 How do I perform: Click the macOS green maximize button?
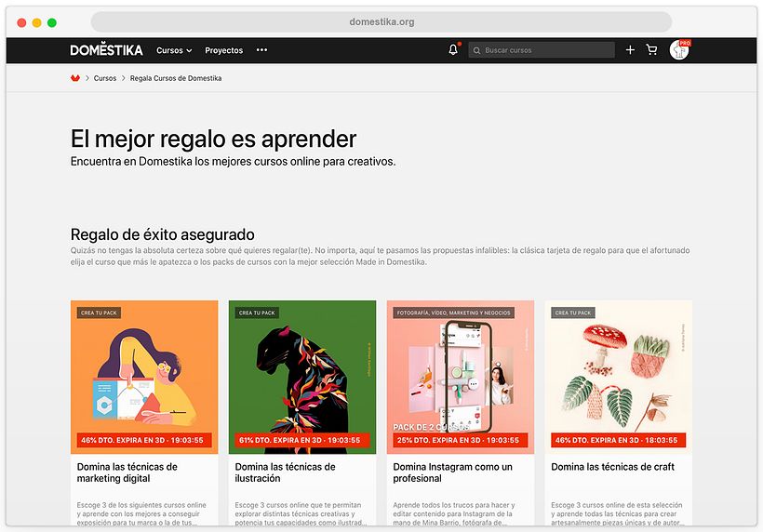pos(52,22)
